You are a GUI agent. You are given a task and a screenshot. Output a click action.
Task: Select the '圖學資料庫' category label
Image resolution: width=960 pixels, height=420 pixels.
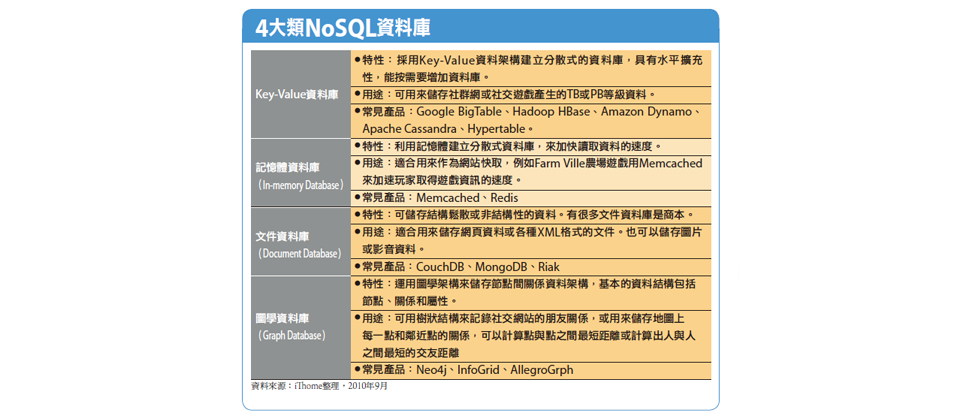click(282, 317)
